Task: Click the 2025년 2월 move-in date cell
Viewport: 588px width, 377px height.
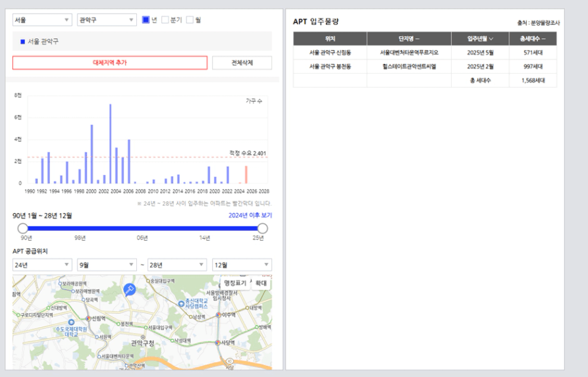Action: (x=480, y=66)
